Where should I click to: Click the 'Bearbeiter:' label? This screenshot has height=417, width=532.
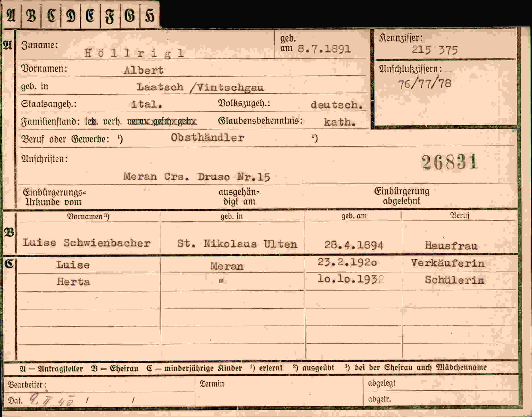coord(27,385)
